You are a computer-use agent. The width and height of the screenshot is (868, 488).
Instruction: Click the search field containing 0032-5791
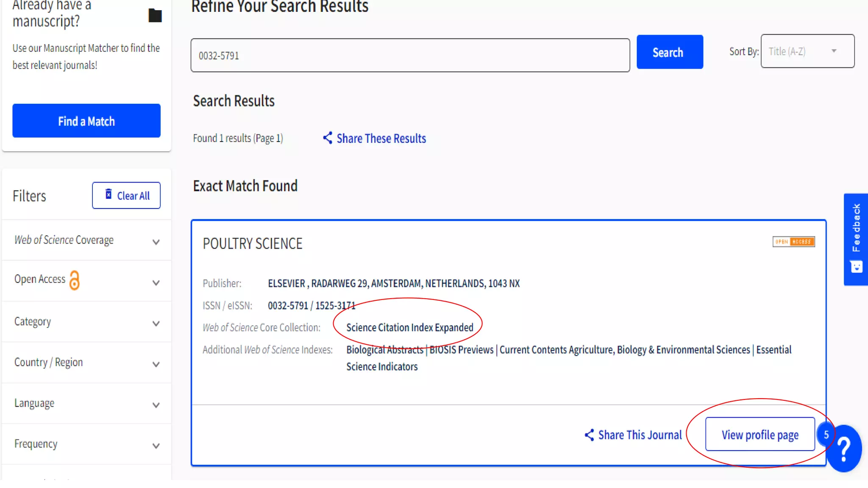coord(410,55)
